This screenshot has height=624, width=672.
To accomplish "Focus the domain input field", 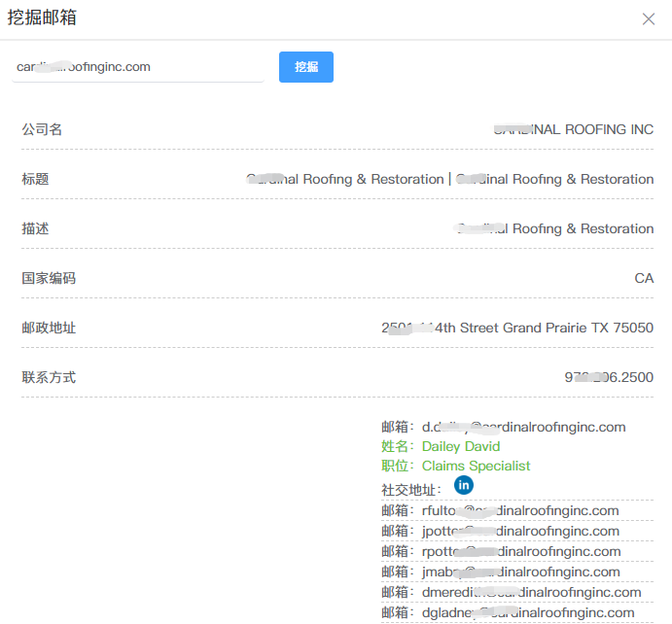I will [x=138, y=67].
